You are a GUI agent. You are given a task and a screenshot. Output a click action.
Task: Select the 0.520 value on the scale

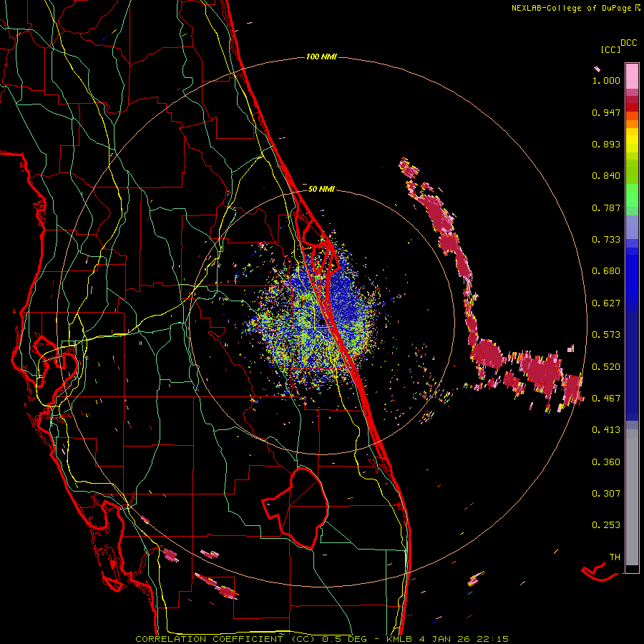(x=606, y=367)
